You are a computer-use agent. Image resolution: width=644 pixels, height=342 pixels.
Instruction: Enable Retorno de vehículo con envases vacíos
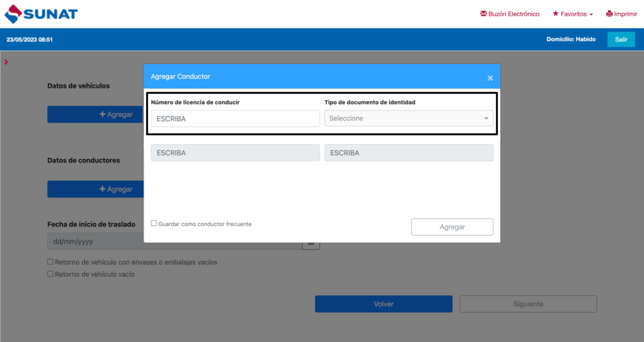click(50, 262)
